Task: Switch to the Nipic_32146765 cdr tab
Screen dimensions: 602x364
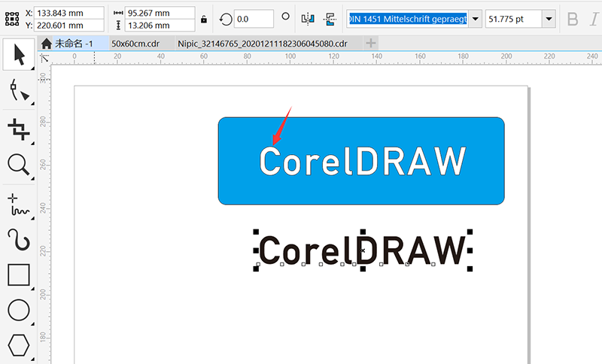Action: click(263, 44)
